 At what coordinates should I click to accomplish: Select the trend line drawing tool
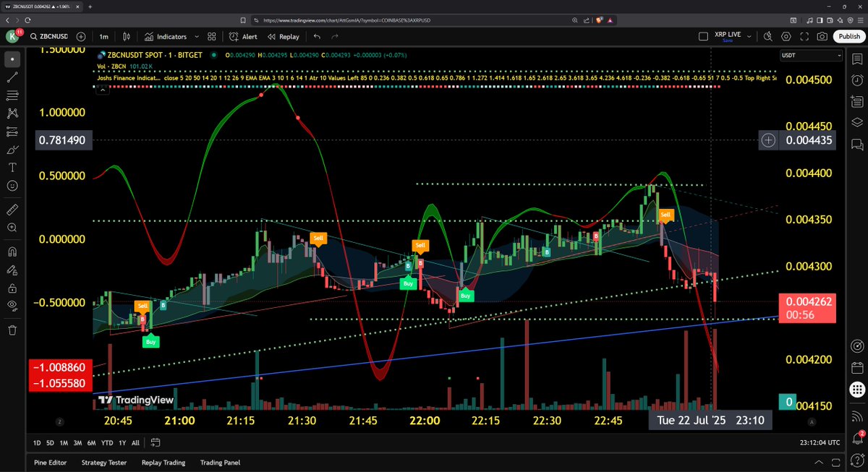12,77
